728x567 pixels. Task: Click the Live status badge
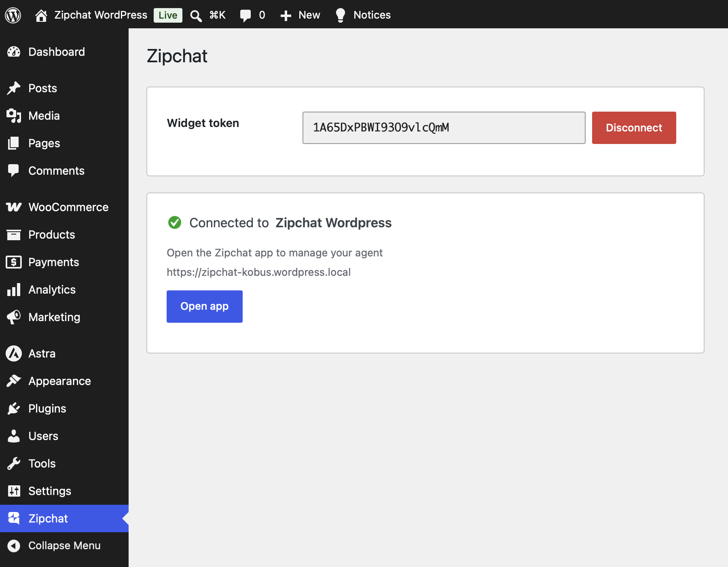pos(168,15)
